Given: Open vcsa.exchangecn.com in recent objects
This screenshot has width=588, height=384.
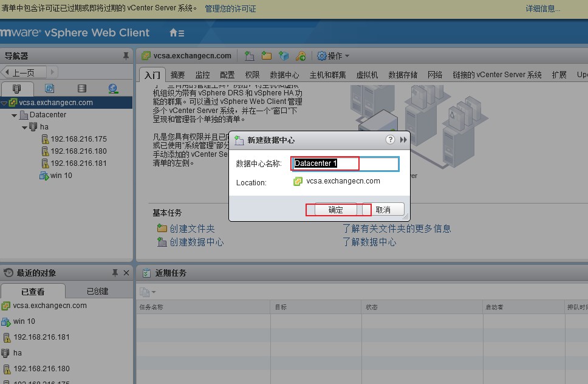Looking at the screenshot, I should point(49,306).
